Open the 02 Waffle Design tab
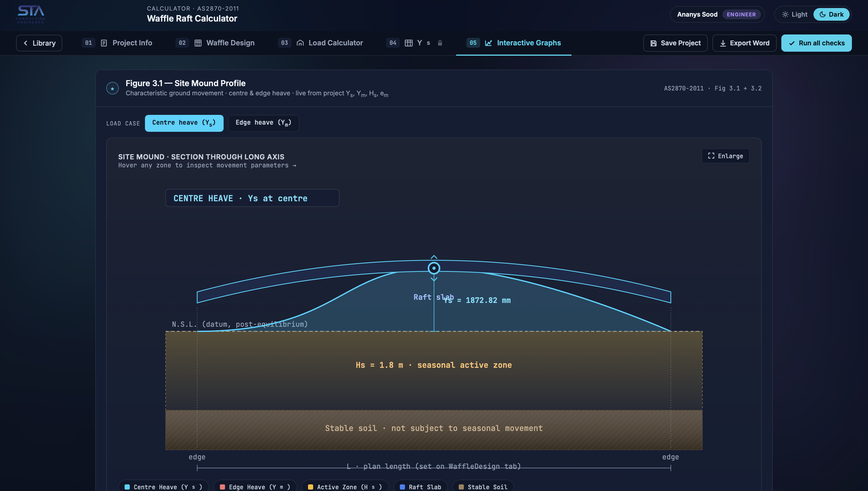The image size is (868, 491). [x=215, y=43]
